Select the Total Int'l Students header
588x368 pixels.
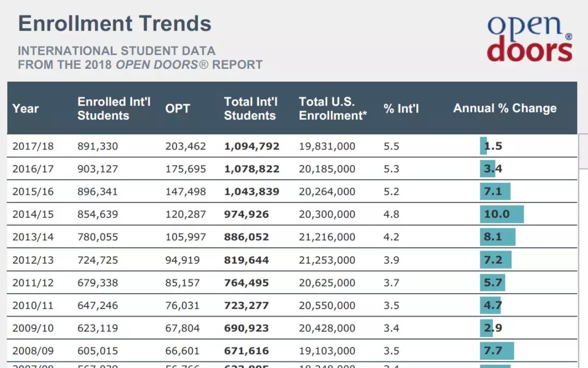(250, 109)
